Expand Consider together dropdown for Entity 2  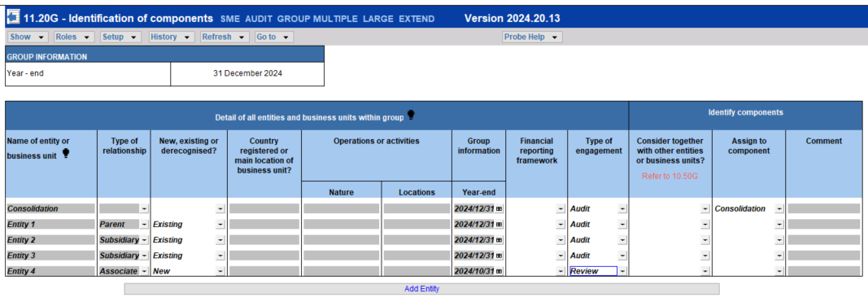704,240
